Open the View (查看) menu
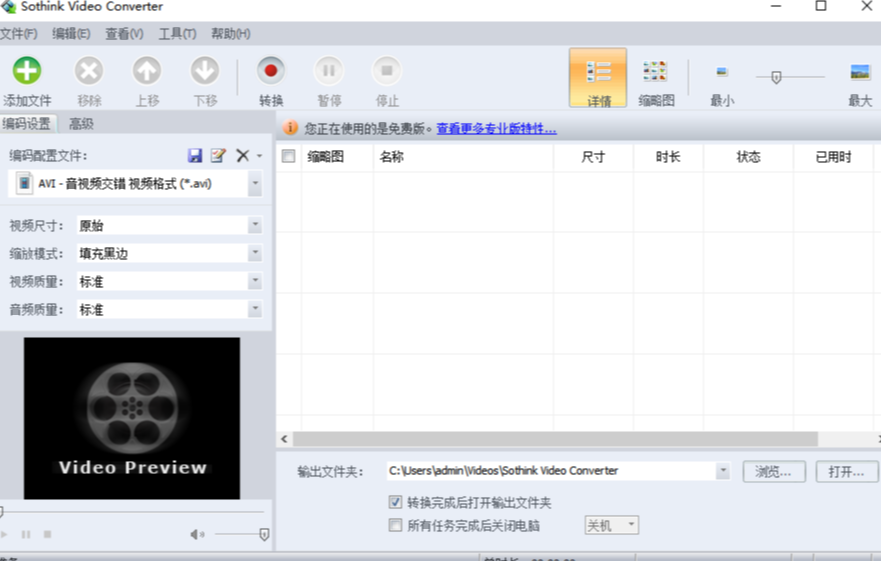 [x=124, y=34]
